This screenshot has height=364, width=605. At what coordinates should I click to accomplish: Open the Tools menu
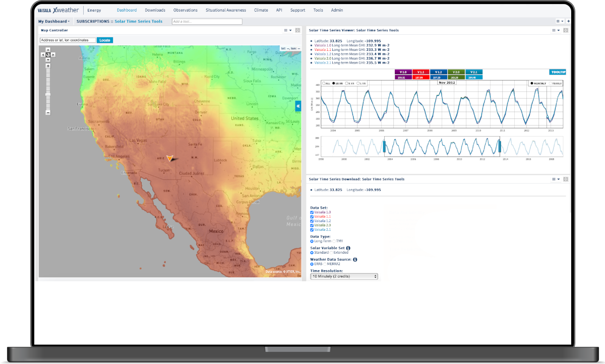pyautogui.click(x=318, y=10)
